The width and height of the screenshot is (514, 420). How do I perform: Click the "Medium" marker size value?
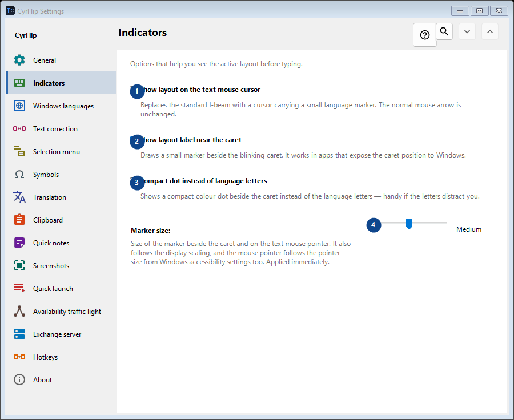469,229
